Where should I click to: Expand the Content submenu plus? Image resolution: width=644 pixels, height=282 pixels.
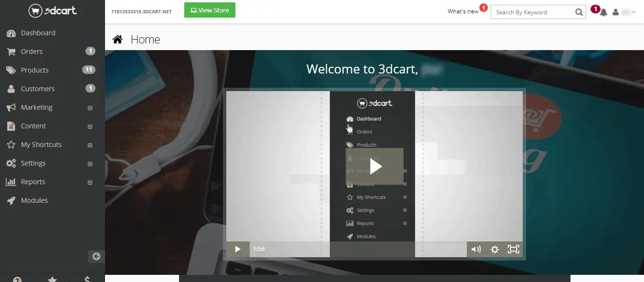click(90, 126)
